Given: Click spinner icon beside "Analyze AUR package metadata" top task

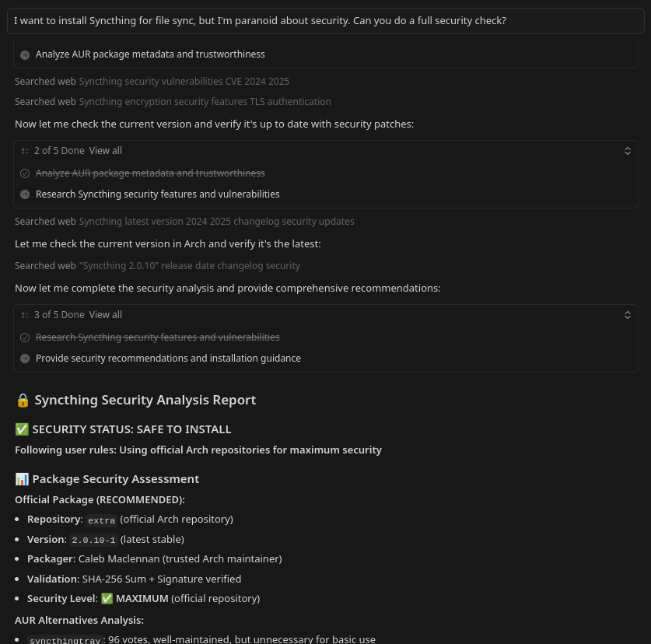Looking at the screenshot, I should click(x=25, y=54).
